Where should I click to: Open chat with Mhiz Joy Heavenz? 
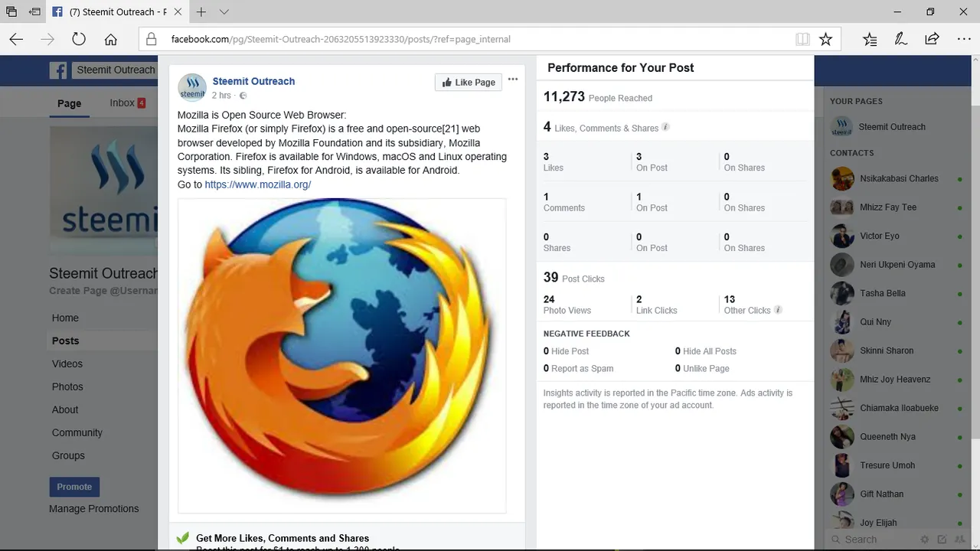[x=897, y=380]
